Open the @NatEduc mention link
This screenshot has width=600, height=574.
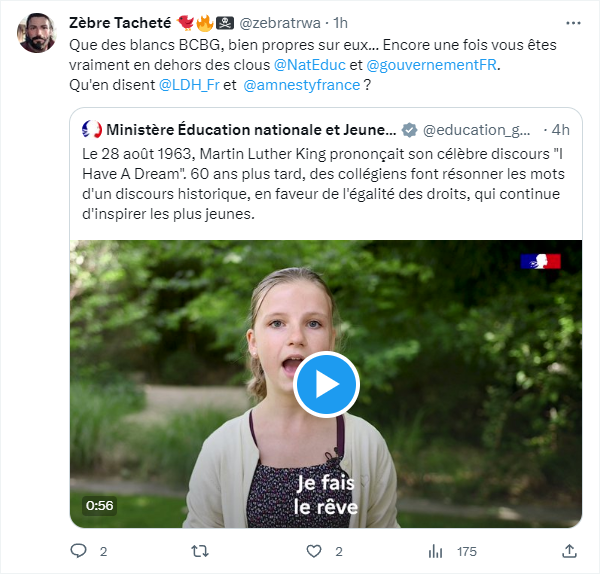[x=310, y=65]
